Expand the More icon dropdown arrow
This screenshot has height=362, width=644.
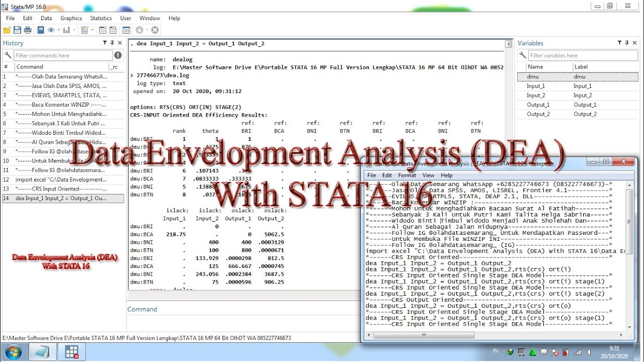coord(147,30)
